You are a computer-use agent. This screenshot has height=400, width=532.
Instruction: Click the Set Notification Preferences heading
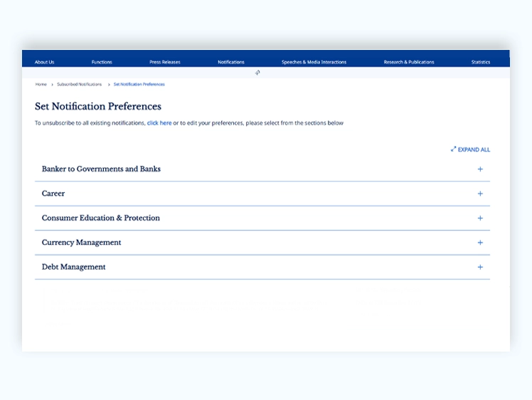[98, 106]
